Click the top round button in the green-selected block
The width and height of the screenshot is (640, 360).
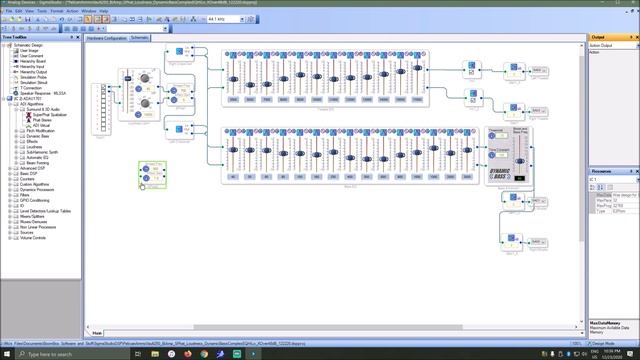(x=146, y=169)
